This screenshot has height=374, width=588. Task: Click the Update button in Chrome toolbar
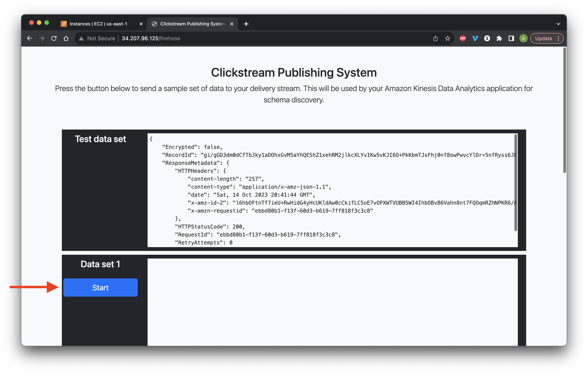coord(544,38)
